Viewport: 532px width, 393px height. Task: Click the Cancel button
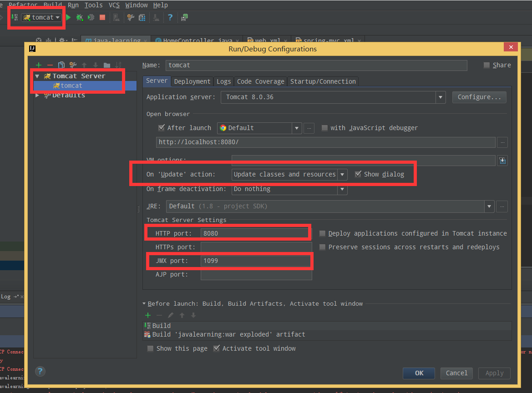pos(456,373)
